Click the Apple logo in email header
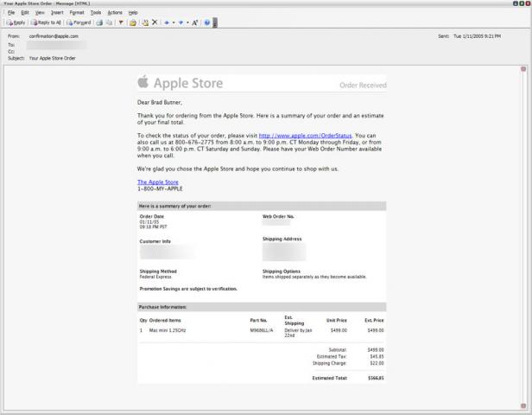The image size is (532, 415). 143,81
